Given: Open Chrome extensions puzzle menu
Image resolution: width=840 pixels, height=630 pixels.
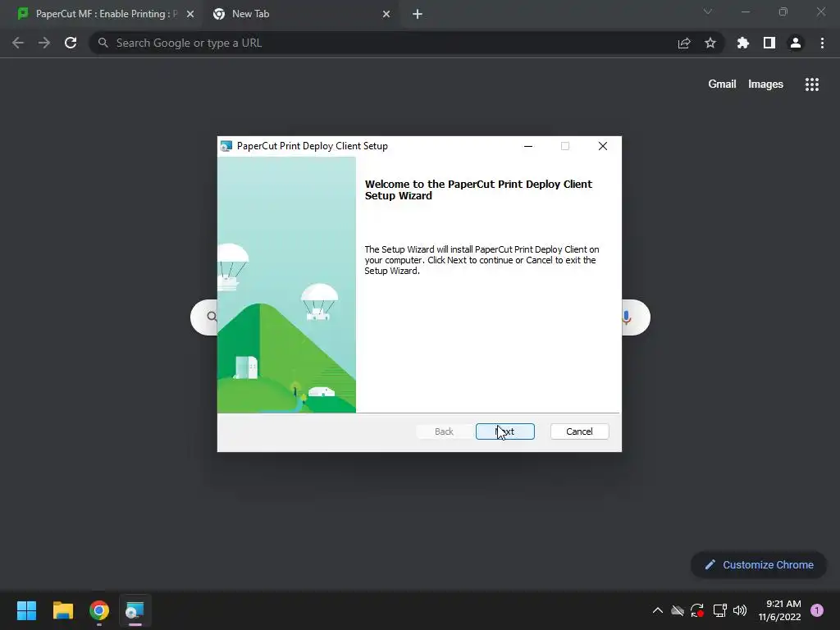Looking at the screenshot, I should coord(743,43).
